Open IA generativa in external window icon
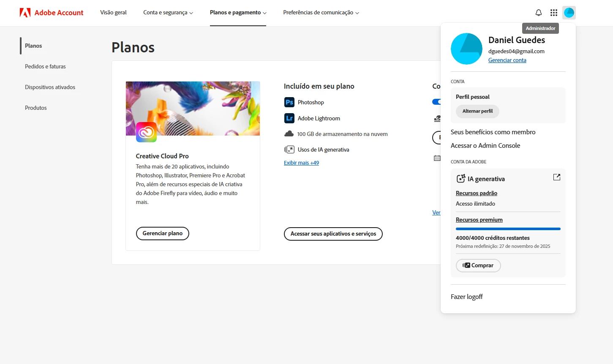 tap(557, 177)
